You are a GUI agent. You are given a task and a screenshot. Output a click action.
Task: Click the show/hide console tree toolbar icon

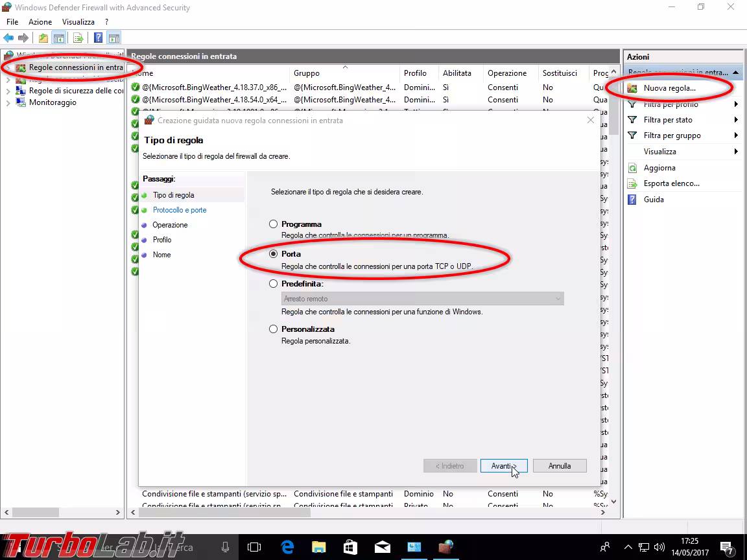pyautogui.click(x=59, y=37)
